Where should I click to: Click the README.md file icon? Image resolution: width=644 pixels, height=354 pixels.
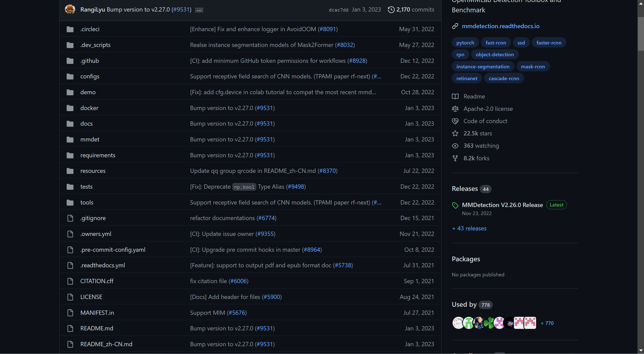point(70,328)
